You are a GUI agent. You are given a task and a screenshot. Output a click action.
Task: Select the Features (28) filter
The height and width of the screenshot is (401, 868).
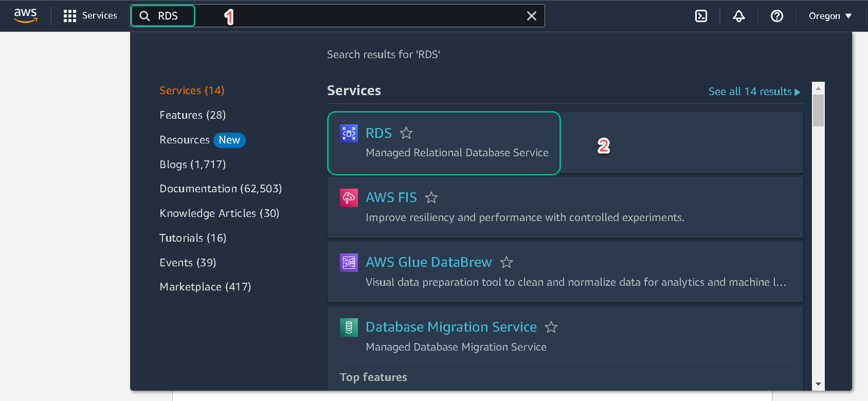[x=192, y=115]
